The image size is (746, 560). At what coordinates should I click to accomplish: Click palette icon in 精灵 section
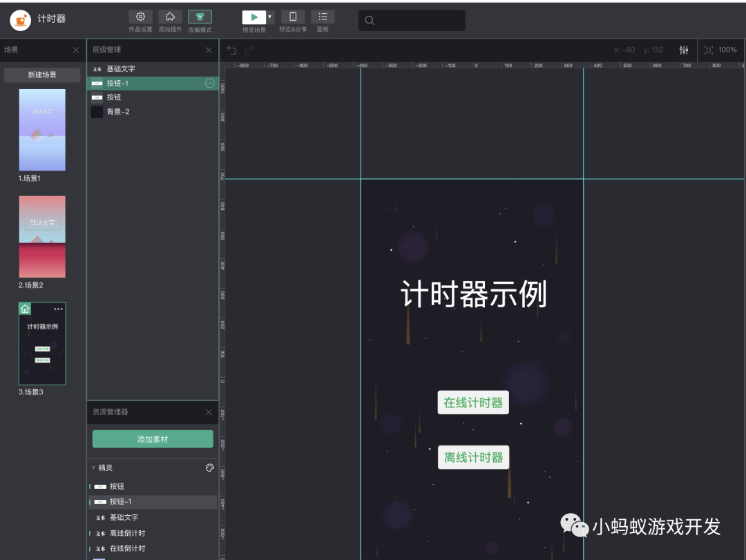(x=210, y=467)
